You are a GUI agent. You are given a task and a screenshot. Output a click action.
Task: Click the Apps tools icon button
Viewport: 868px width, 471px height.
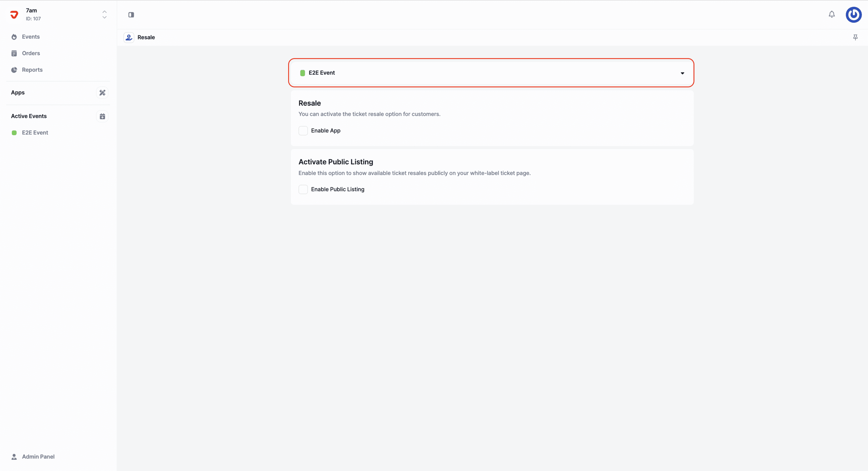pyautogui.click(x=102, y=93)
